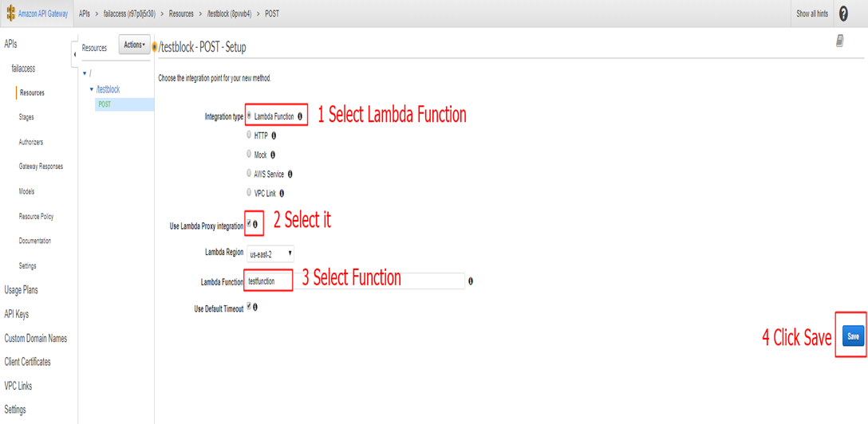Click info icon next to Use Default Timeout
868x424 pixels.
(x=256, y=308)
